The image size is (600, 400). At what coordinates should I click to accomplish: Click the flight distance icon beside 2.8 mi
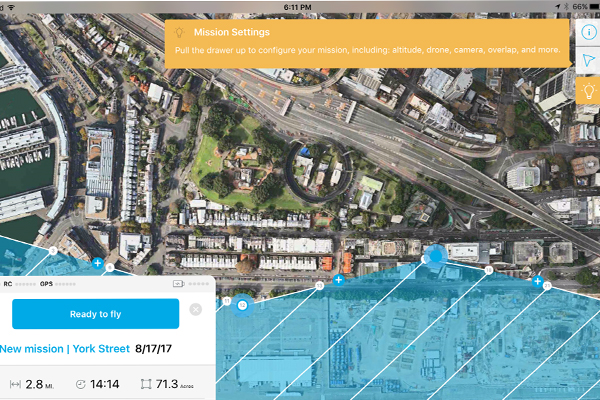(x=15, y=384)
